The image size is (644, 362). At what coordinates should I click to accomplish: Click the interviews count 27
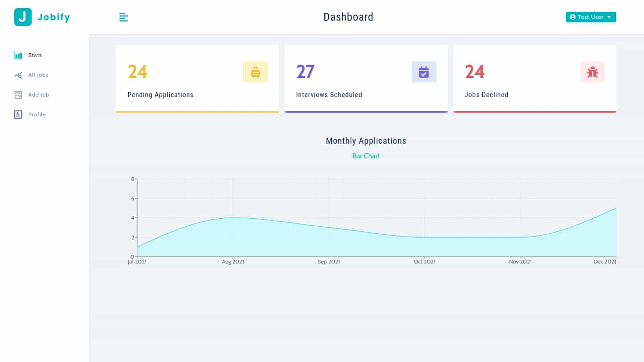click(305, 72)
